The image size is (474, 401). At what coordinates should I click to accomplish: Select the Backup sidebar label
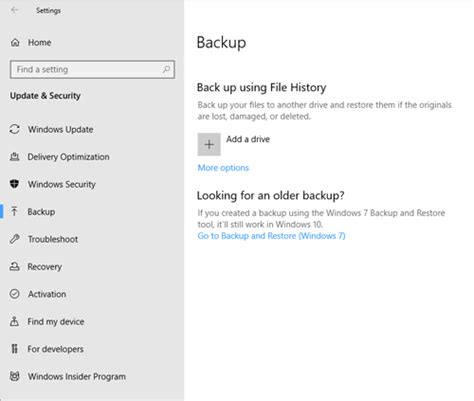[x=41, y=212]
